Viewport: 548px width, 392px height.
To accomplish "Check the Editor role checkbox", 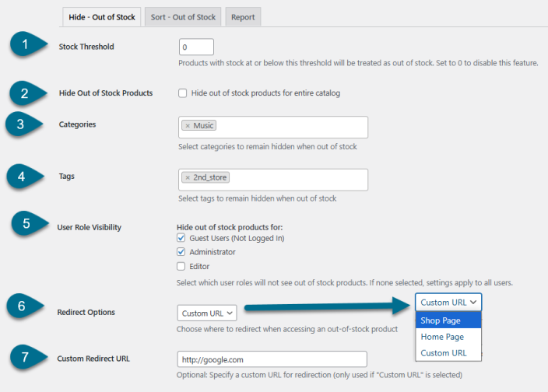I will [x=181, y=266].
